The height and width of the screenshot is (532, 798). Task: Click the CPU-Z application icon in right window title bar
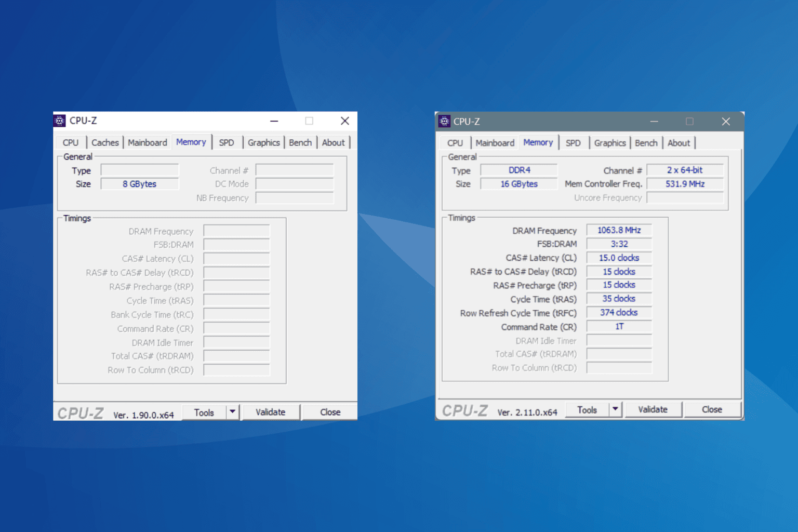coord(445,121)
